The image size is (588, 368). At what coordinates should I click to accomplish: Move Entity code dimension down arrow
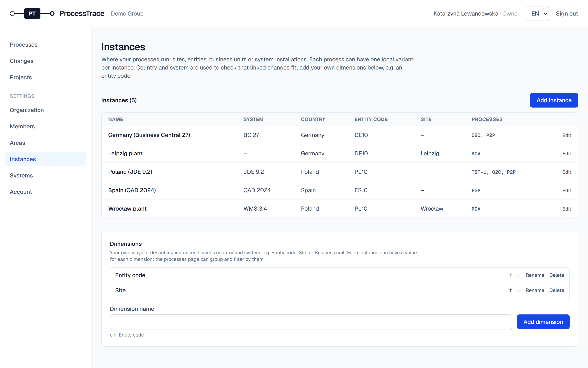pos(519,275)
